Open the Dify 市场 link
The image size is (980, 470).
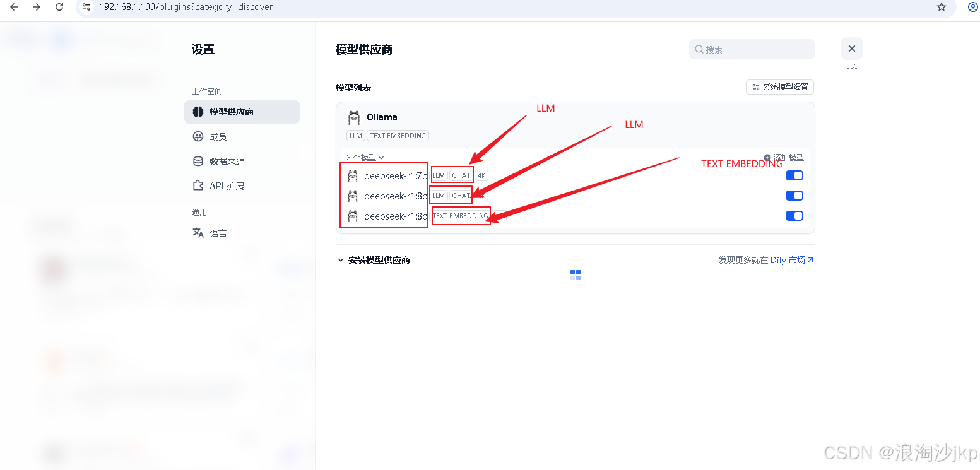(792, 260)
